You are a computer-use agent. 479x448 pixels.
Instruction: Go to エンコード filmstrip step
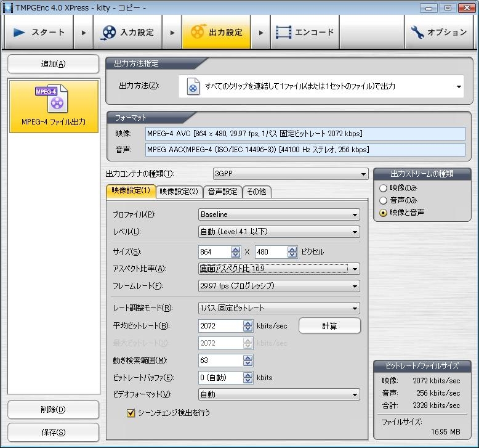coord(283,33)
